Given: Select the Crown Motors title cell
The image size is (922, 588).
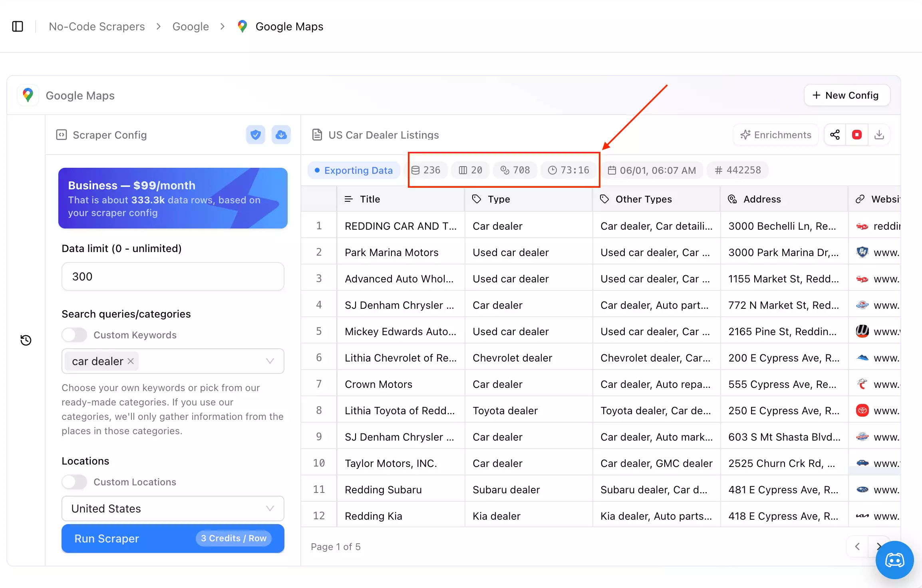Looking at the screenshot, I should [x=401, y=384].
